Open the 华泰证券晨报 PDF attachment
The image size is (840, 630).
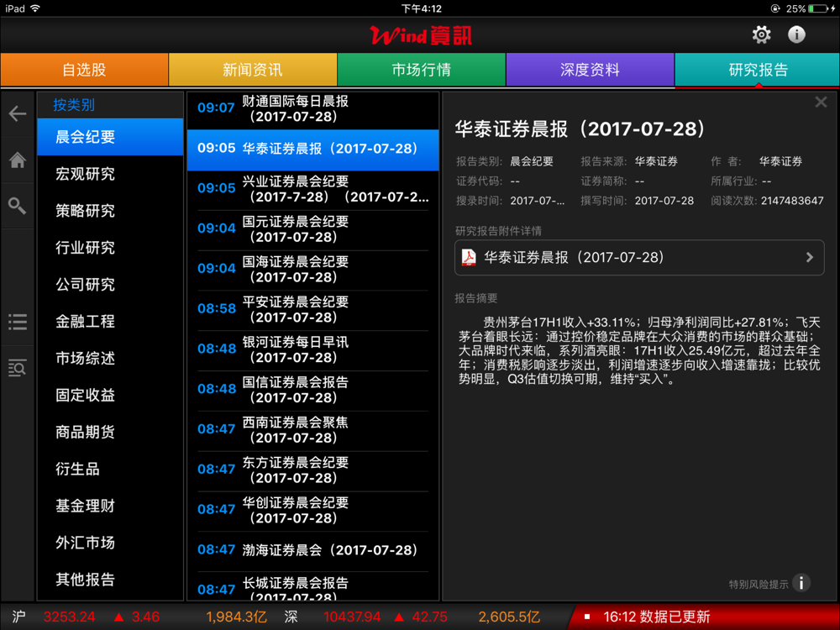tap(639, 258)
